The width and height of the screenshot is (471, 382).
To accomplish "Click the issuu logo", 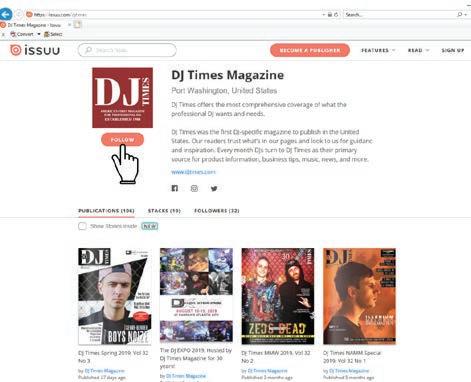I will [35, 50].
